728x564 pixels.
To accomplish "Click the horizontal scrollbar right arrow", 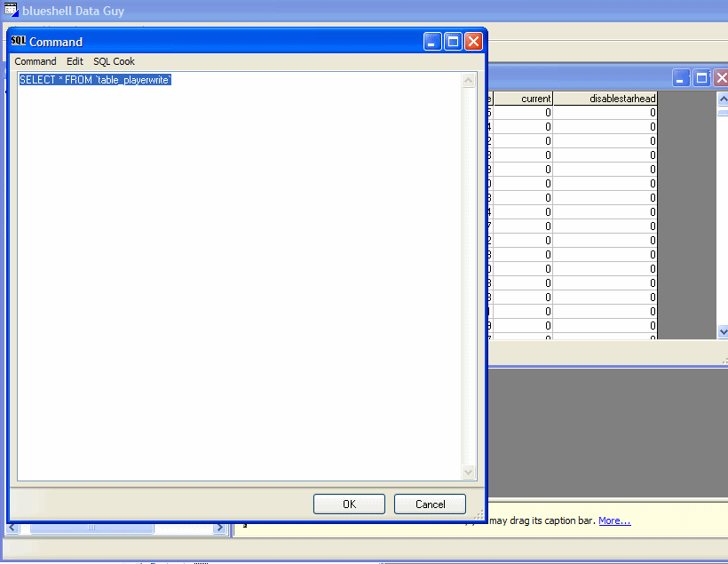I will tap(220, 528).
